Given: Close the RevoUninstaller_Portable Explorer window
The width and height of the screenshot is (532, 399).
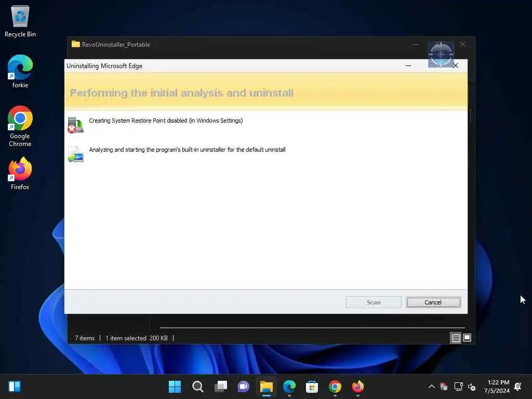Looking at the screenshot, I should point(463,44).
